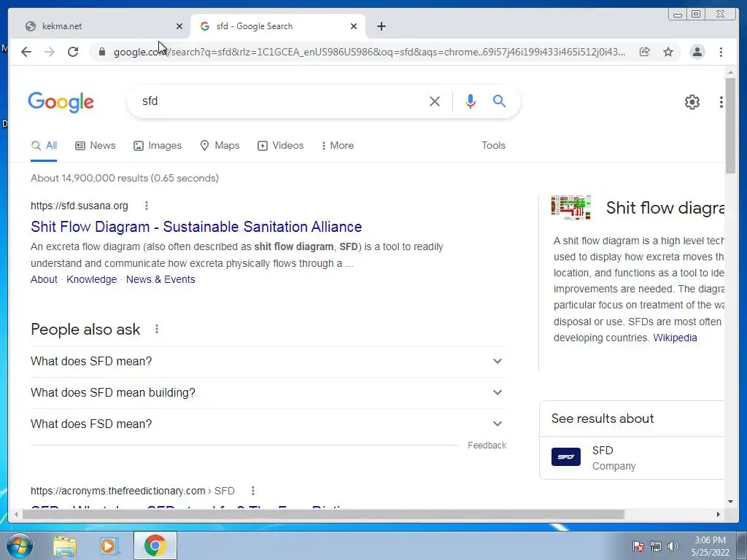Bookmark this page with the star
The height and width of the screenshot is (560, 747).
(668, 52)
